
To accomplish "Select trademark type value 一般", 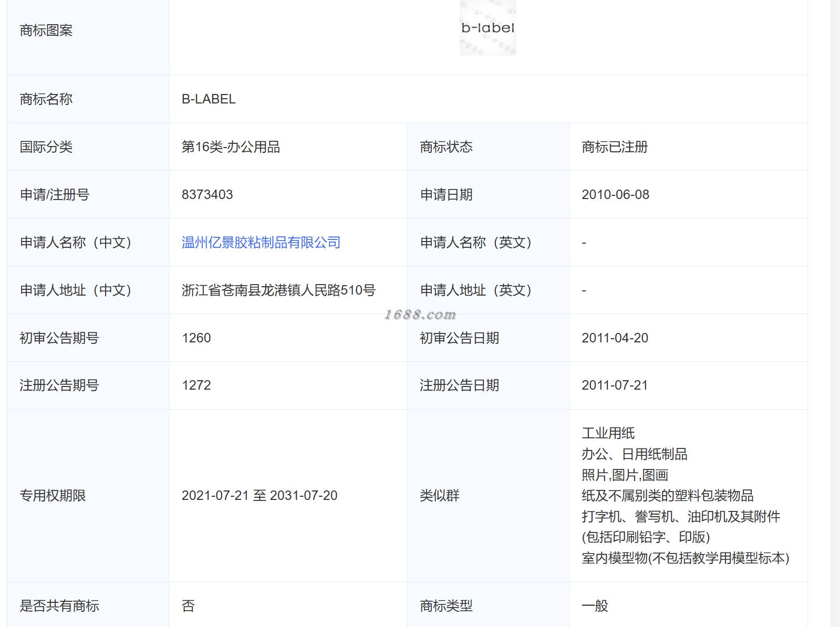I will (x=595, y=606).
